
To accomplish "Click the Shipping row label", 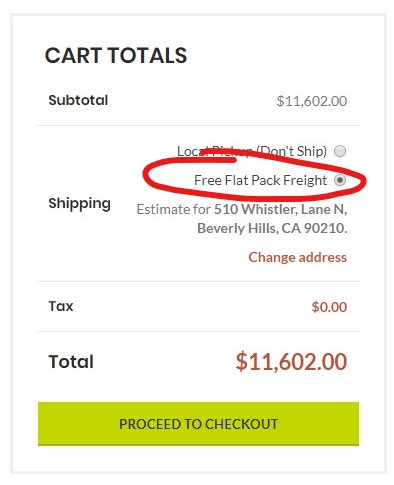I will pyautogui.click(x=80, y=203).
